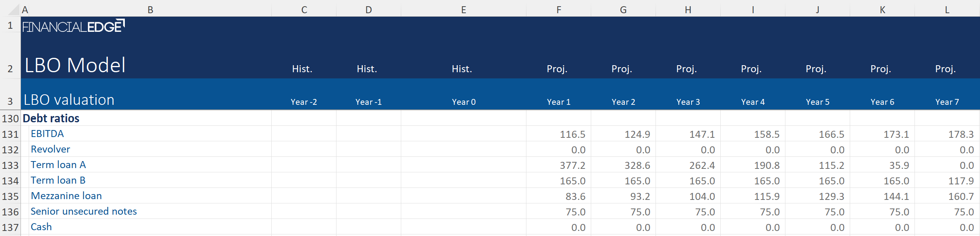This screenshot has height=236, width=980.
Task: Click the Financial Edge logo
Action: [74, 26]
